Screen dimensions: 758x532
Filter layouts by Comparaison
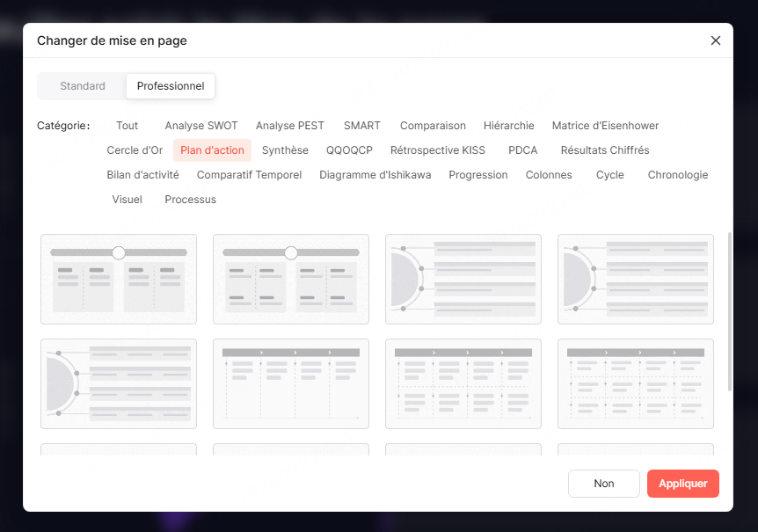pyautogui.click(x=434, y=126)
